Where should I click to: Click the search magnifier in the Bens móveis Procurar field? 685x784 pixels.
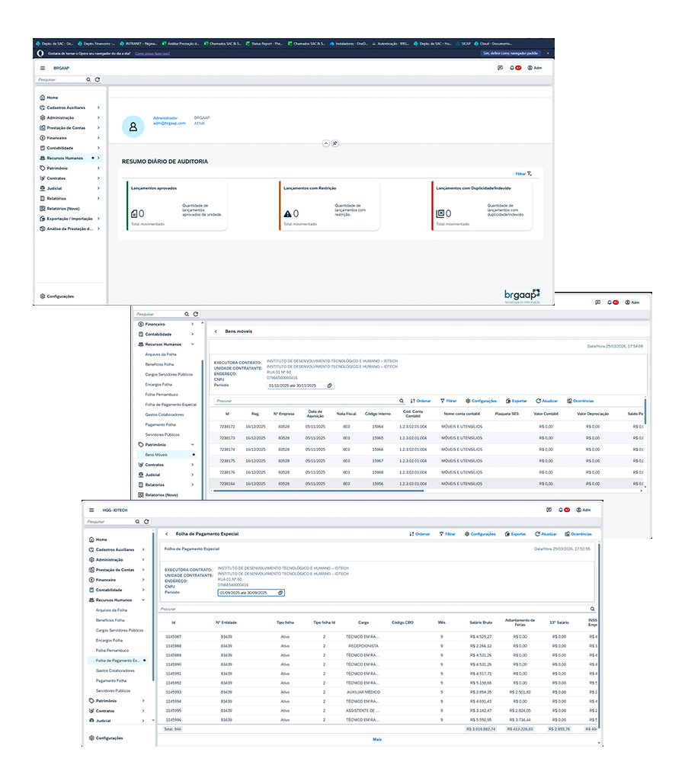[x=402, y=401]
